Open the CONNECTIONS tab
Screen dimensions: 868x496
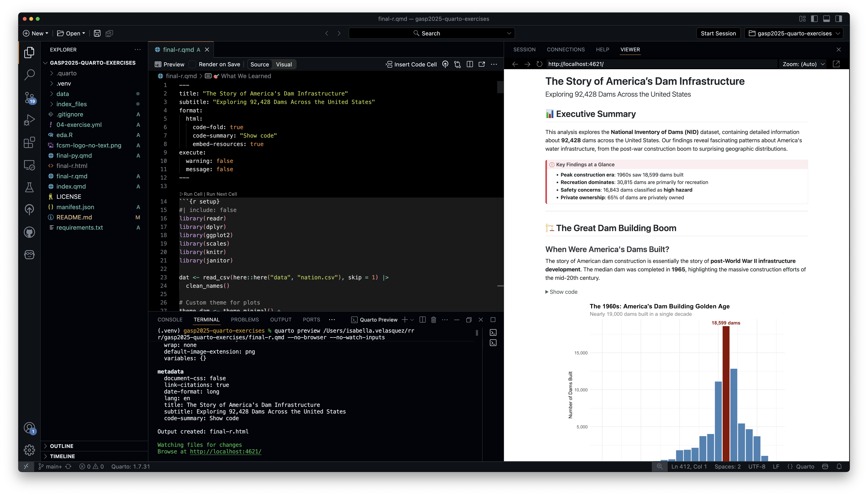pos(566,49)
